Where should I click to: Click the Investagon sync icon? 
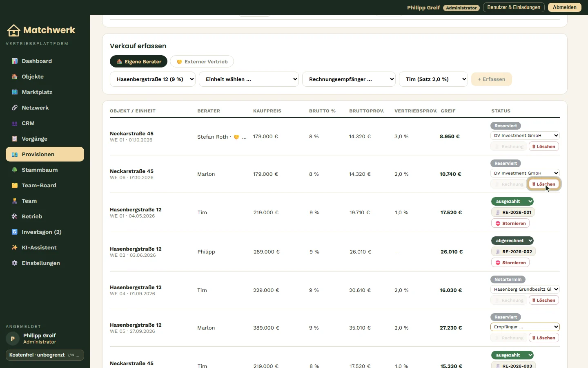pos(15,232)
